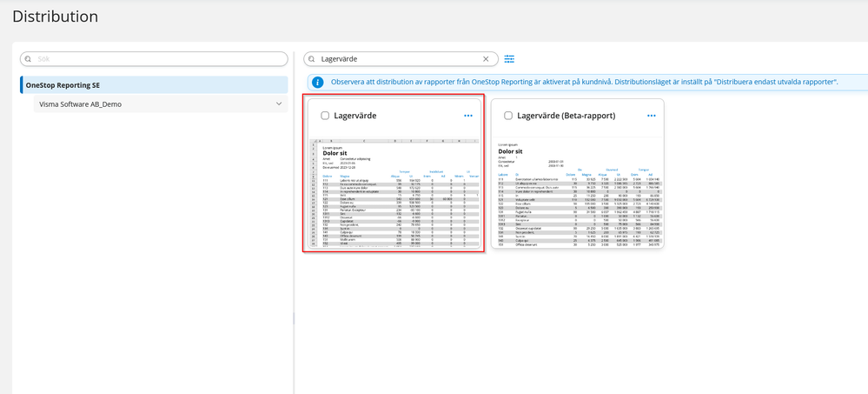Open the three-dot menu on Lagervärde (Beta-rapport)
The image size is (868, 394).
[x=651, y=116]
